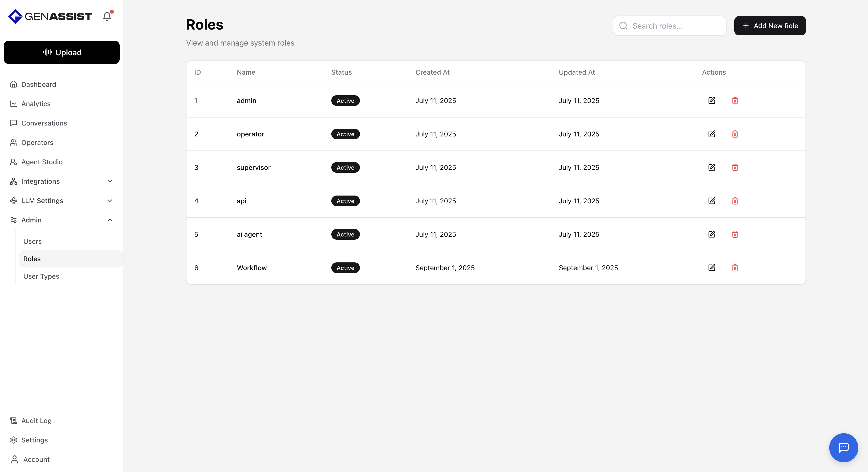Click edit icon for Workflow role
This screenshot has height=472, width=868.
pos(712,268)
